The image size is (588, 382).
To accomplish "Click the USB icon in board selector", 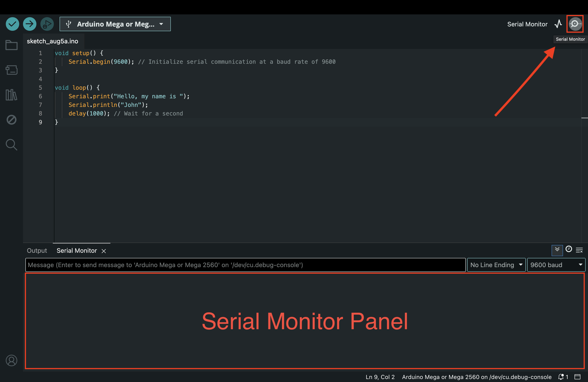I will (x=69, y=24).
